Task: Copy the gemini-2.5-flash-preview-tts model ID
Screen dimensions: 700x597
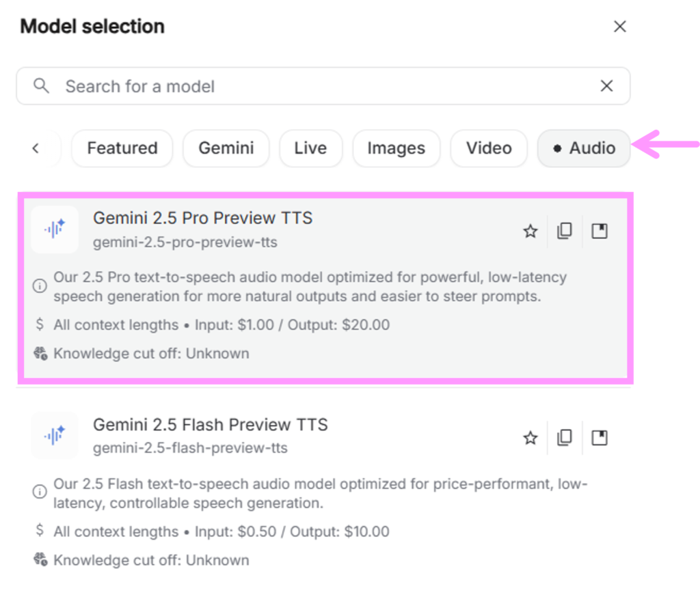Action: tap(565, 437)
